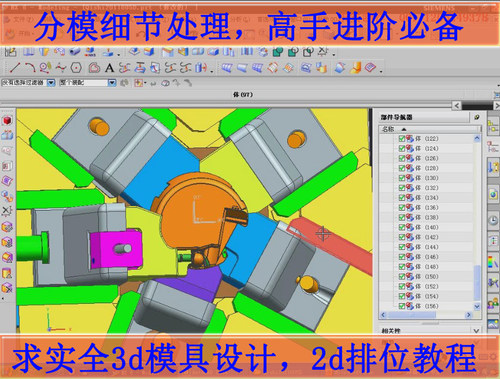Expand the surface toolbar overflow arrow

click(381, 71)
